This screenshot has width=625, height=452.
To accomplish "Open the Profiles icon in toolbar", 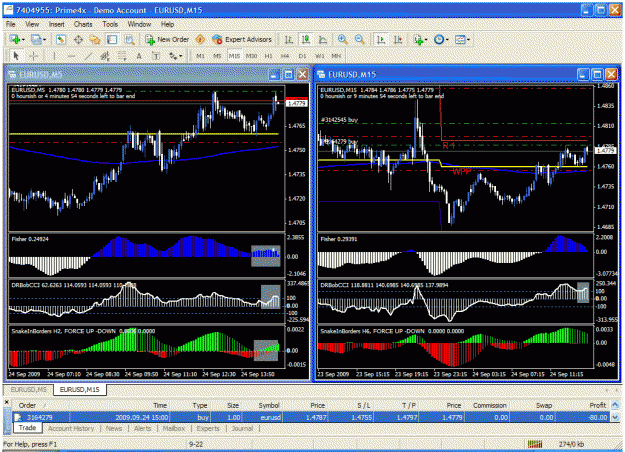I will [36, 39].
